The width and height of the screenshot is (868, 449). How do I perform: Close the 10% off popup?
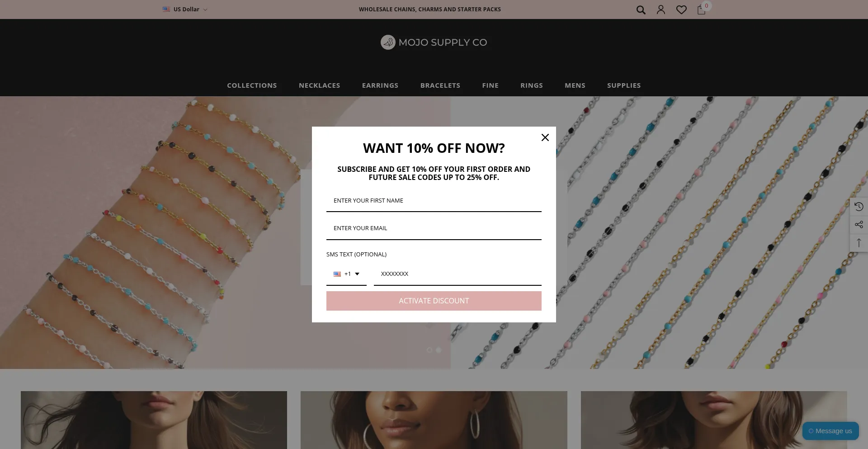coord(545,137)
